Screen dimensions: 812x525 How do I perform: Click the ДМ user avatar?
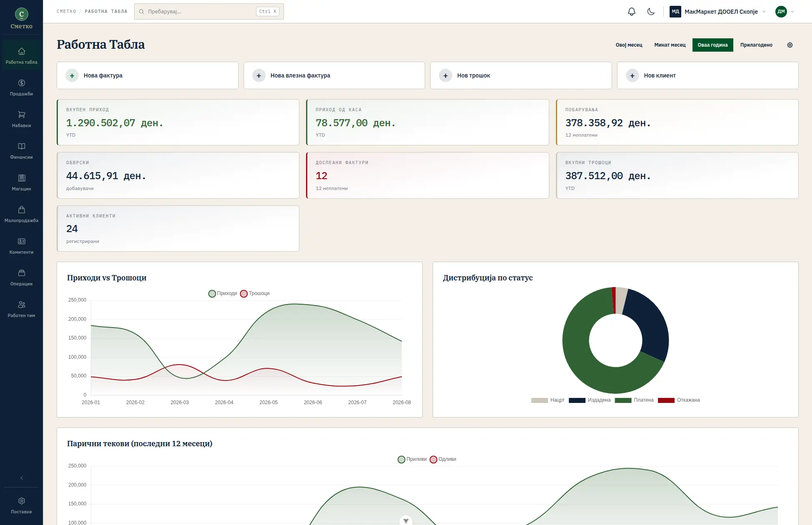pos(781,12)
